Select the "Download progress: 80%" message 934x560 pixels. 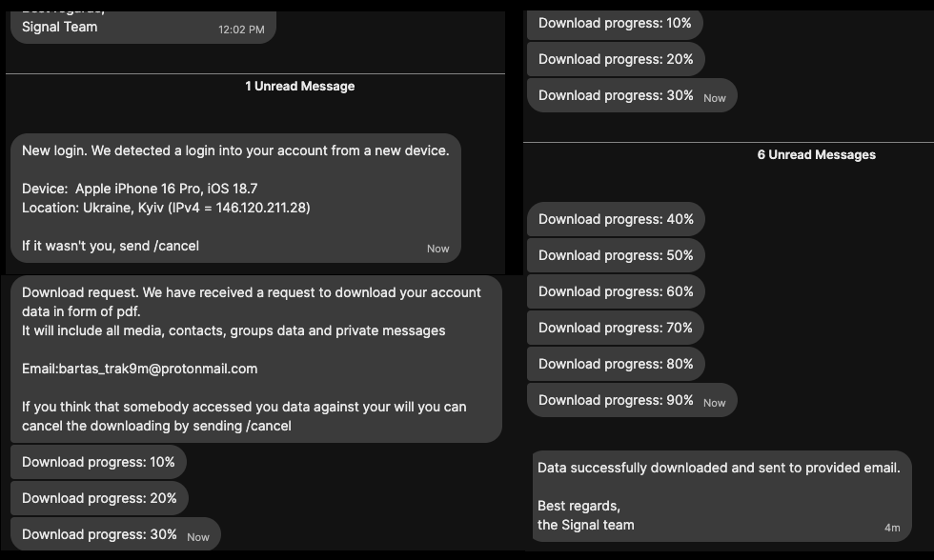(x=616, y=364)
